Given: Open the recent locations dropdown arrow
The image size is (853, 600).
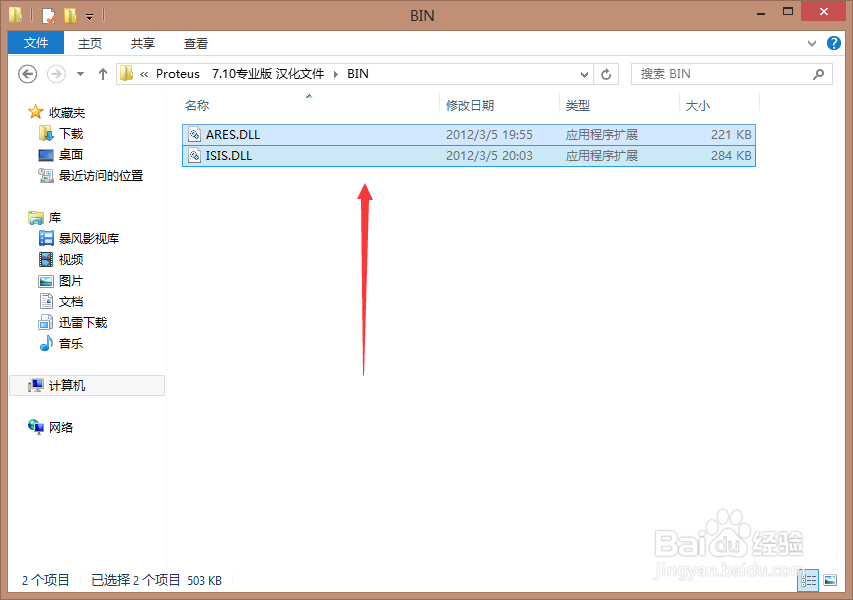Looking at the screenshot, I should tap(81, 74).
